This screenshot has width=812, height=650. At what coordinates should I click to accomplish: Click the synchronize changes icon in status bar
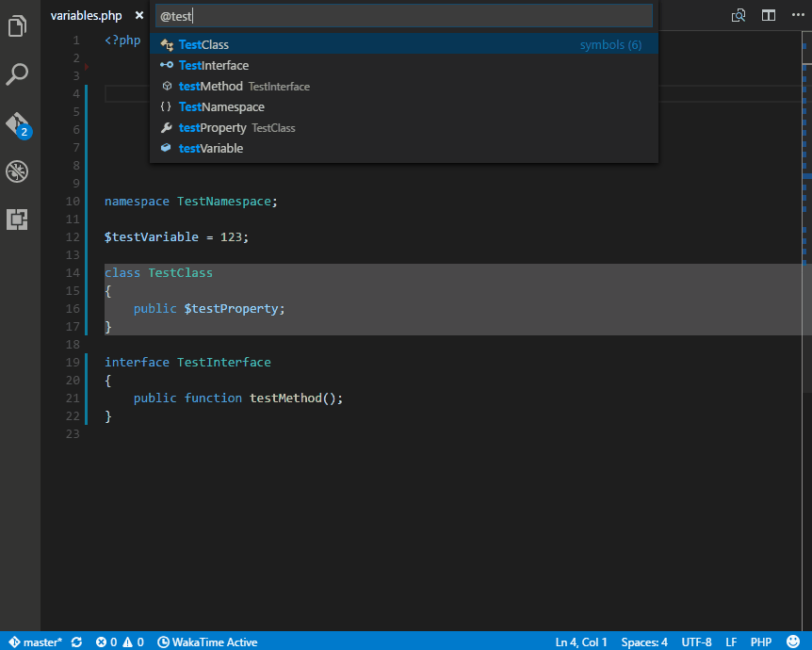pyautogui.click(x=76, y=642)
